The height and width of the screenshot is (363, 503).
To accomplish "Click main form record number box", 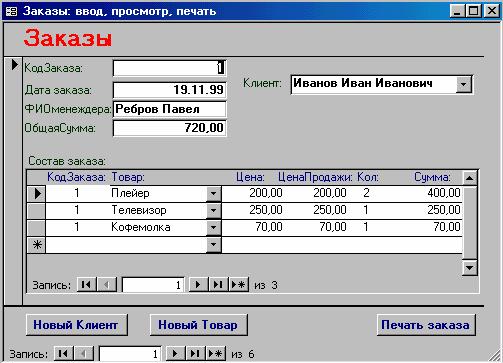I will (x=130, y=354).
